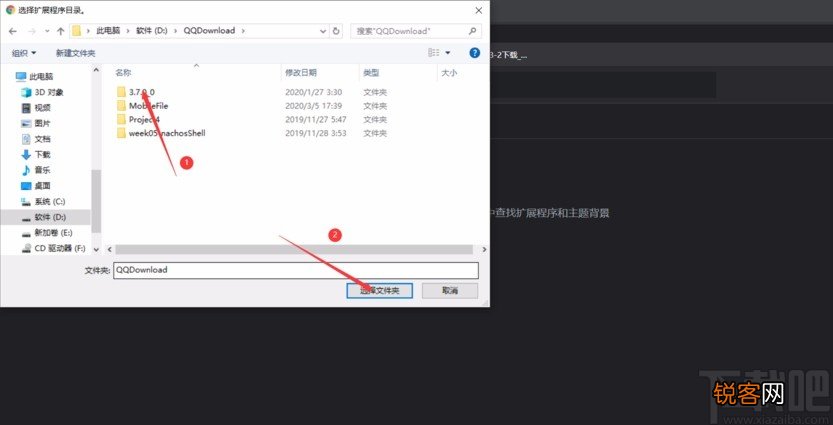Click the 取消 button
833x425 pixels.
(x=450, y=291)
